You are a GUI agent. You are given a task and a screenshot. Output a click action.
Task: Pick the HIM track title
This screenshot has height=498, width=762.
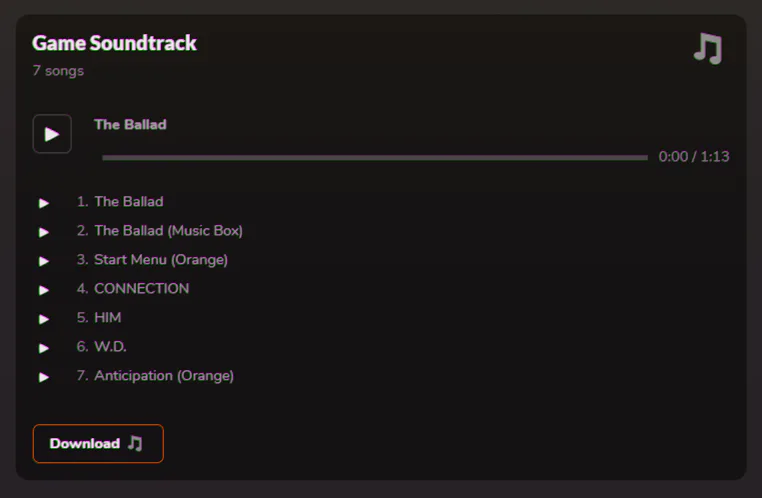(107, 318)
